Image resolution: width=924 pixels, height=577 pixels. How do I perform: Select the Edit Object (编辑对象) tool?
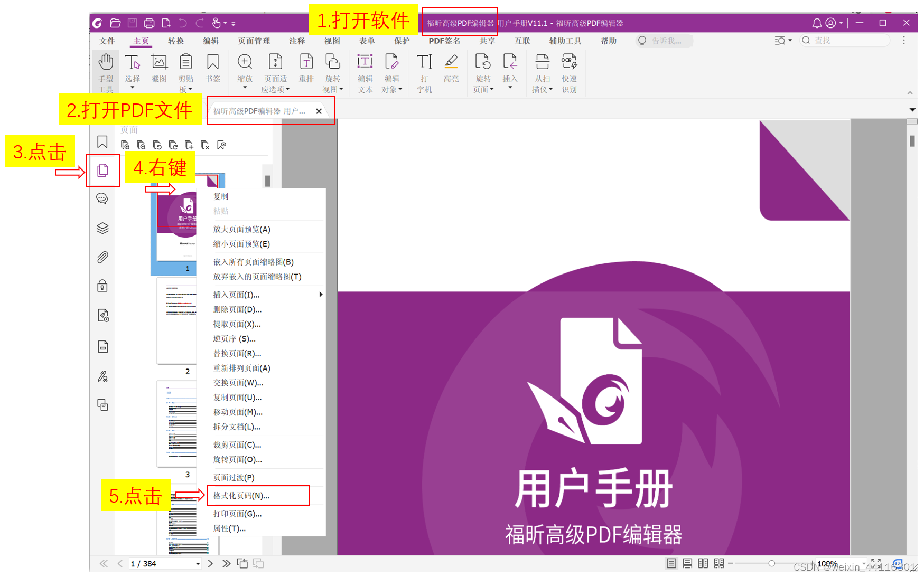pyautogui.click(x=391, y=73)
